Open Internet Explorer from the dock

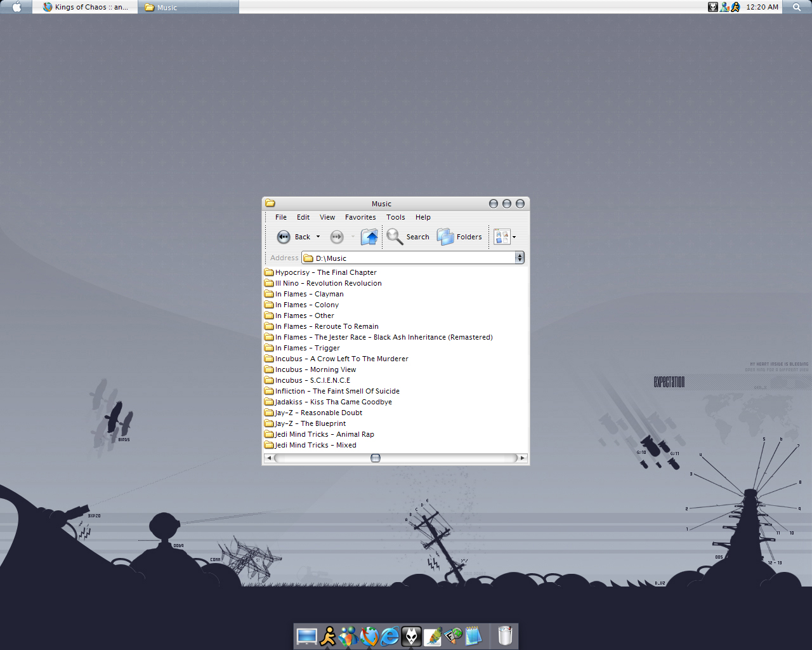point(390,636)
